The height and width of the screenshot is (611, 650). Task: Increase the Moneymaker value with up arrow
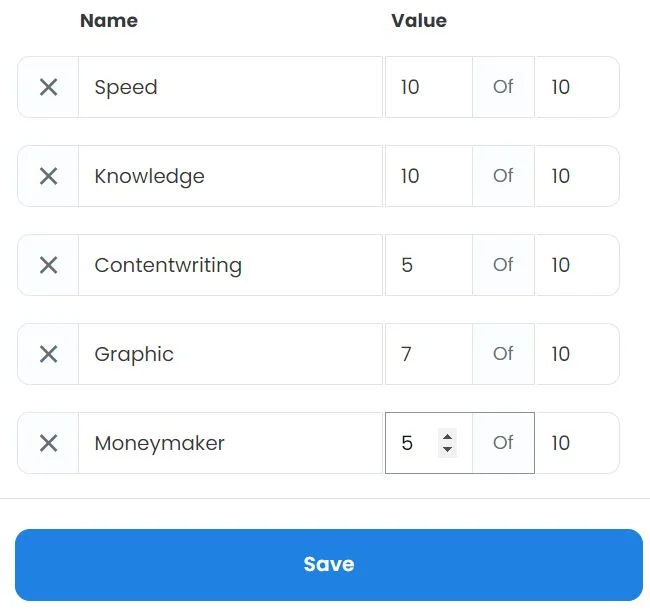(x=448, y=436)
